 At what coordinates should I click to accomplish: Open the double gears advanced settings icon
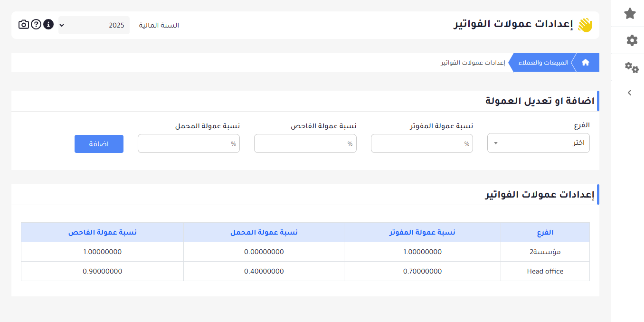632,67
